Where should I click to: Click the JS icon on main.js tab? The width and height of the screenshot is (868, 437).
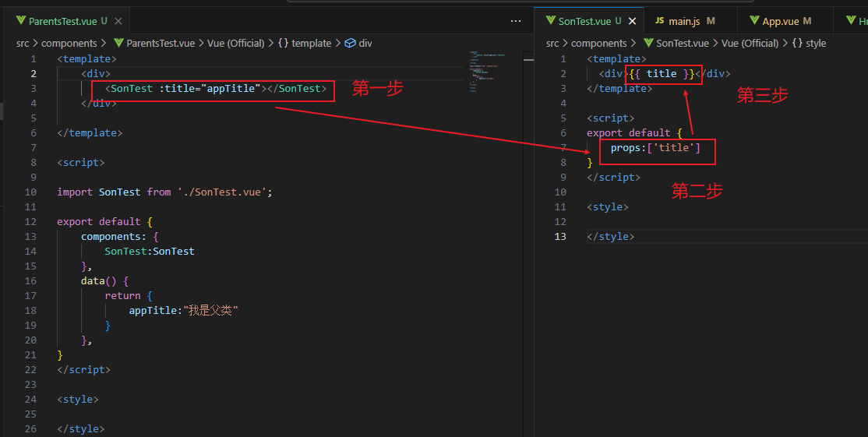click(659, 21)
